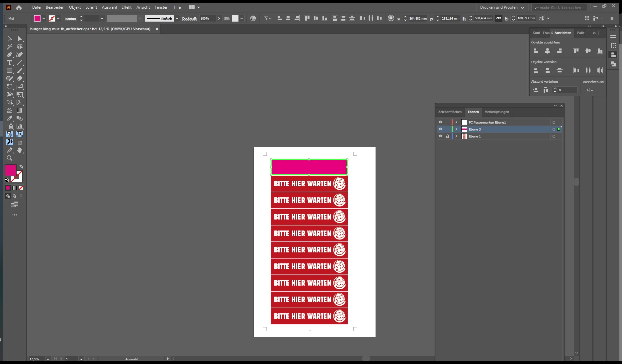Select the Line Segment tool

click(x=20, y=63)
